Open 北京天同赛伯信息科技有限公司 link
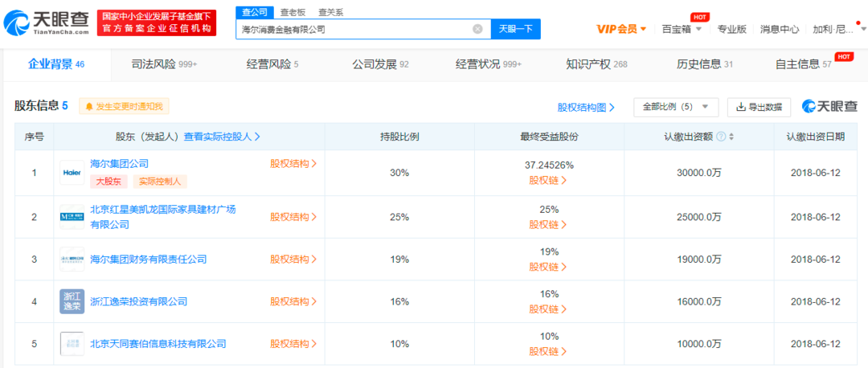Viewport: 868px width, 368px height. pos(158,344)
